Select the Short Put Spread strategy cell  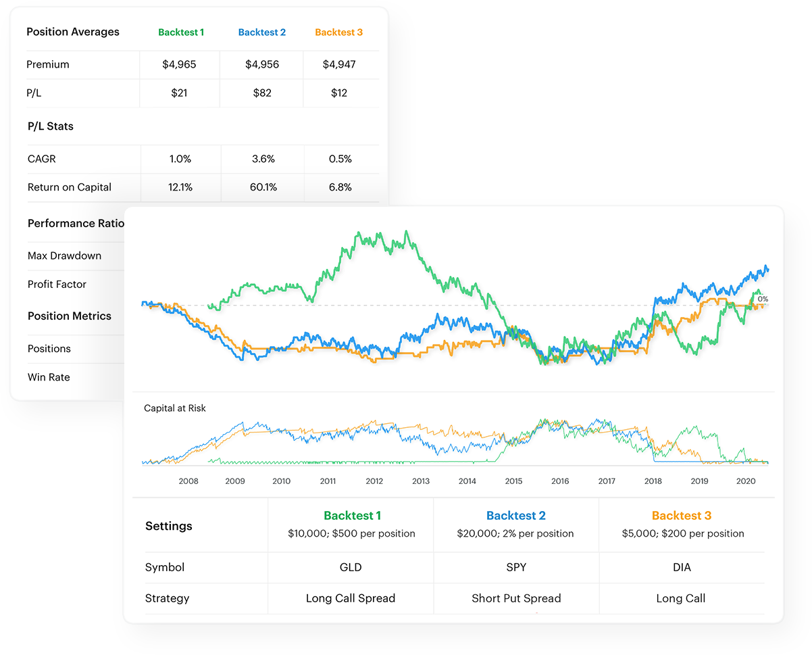[515, 598]
